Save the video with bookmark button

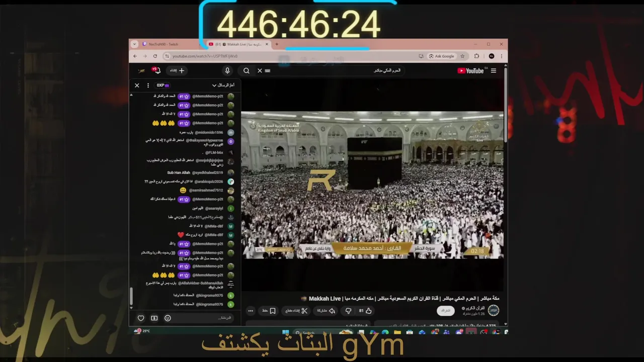(x=269, y=311)
